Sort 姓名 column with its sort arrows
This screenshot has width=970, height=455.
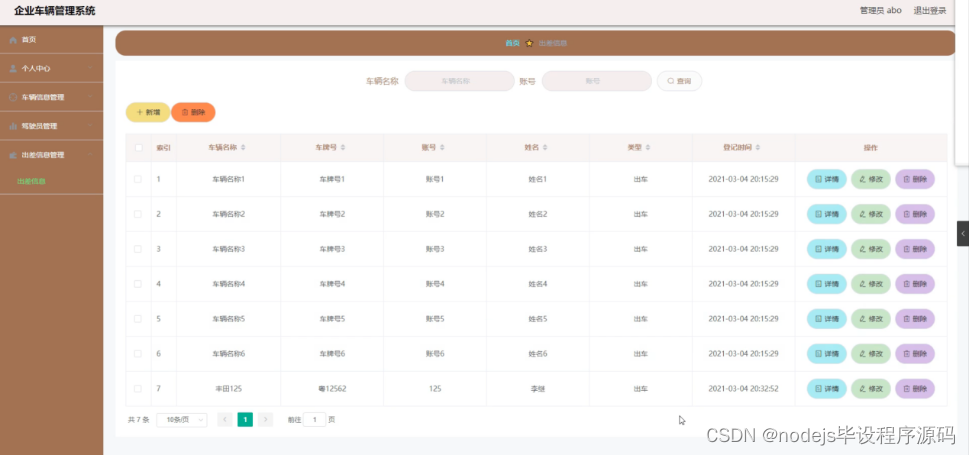click(545, 148)
